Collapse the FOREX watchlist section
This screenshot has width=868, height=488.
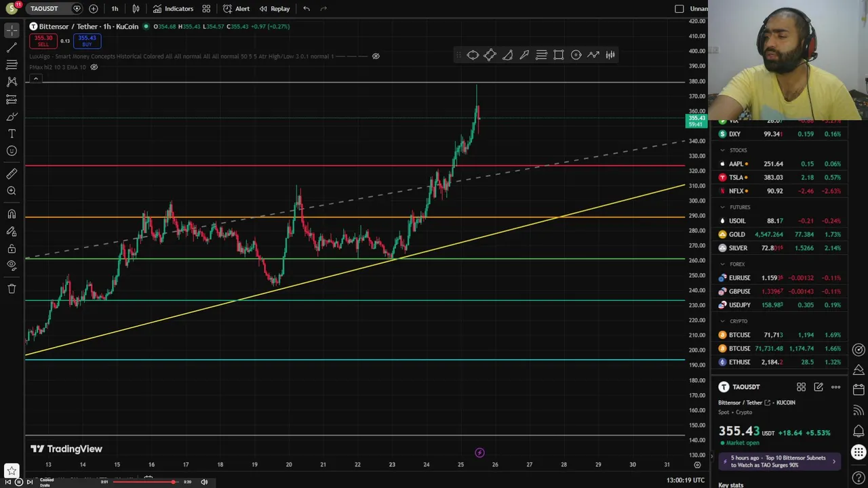pos(723,264)
